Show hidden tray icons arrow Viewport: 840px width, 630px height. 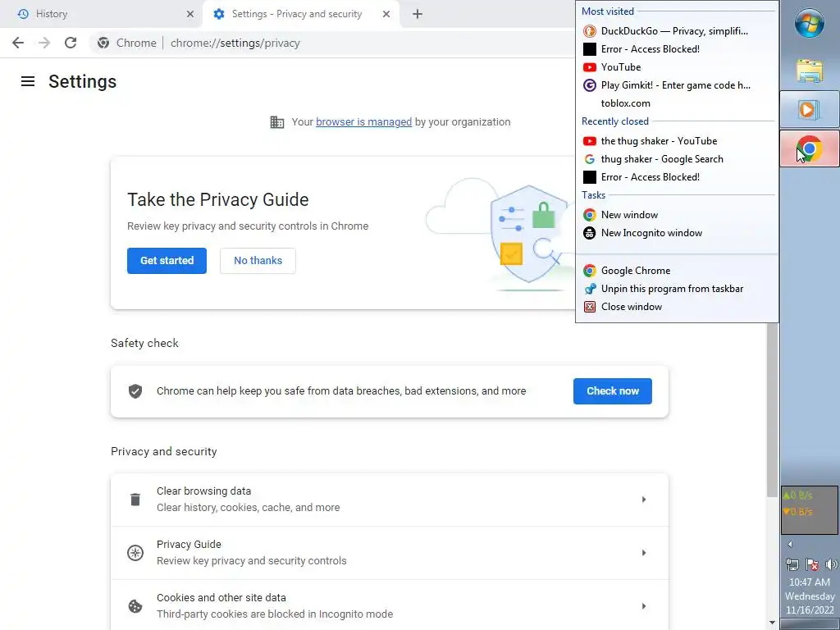pos(790,545)
